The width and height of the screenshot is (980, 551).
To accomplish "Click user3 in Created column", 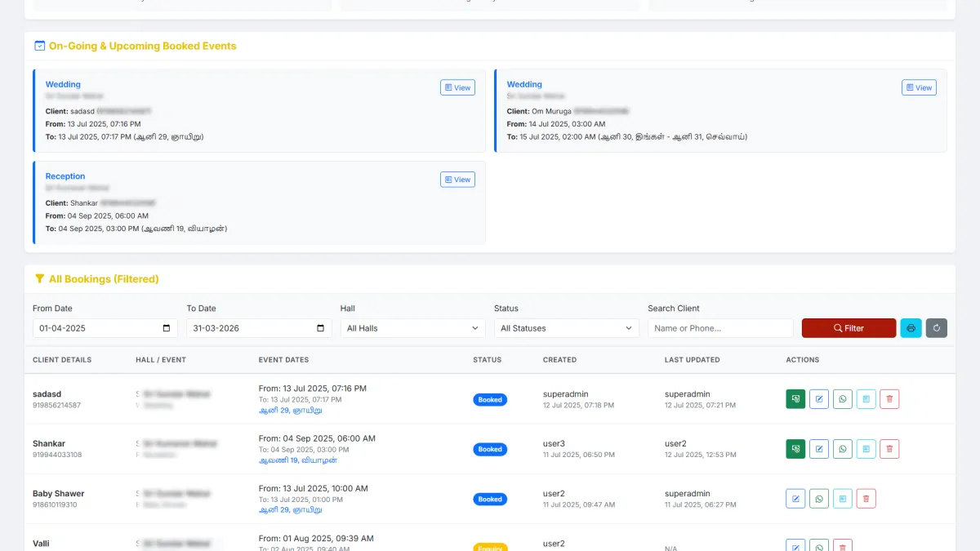I will coord(554,443).
